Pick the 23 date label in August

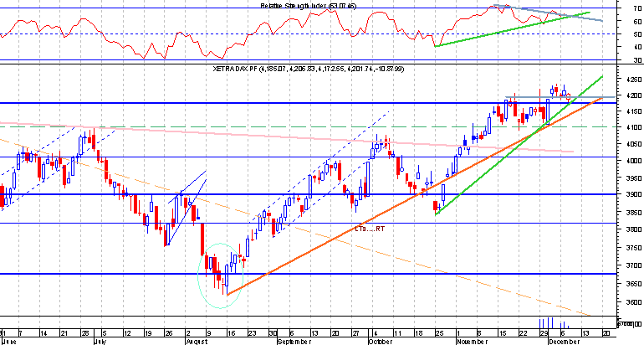pyautogui.click(x=253, y=333)
